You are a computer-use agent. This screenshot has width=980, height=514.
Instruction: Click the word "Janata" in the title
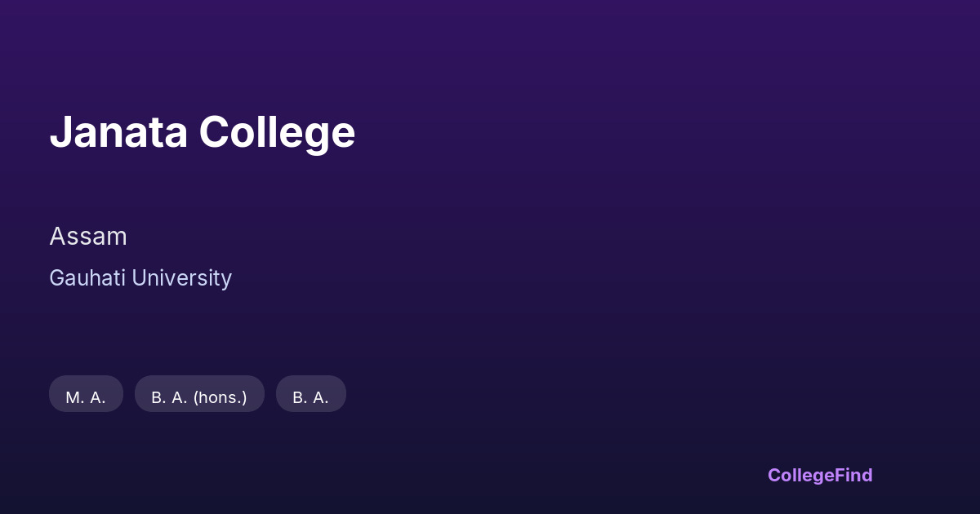point(118,131)
